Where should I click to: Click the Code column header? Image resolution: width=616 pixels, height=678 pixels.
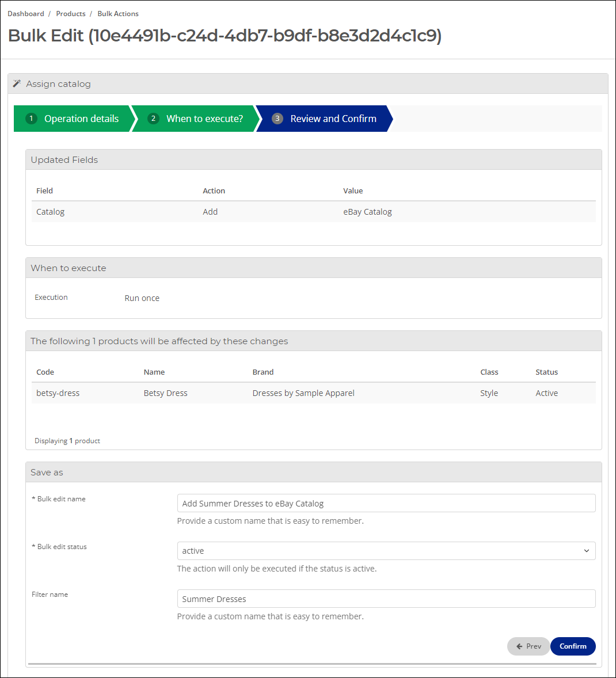(45, 372)
